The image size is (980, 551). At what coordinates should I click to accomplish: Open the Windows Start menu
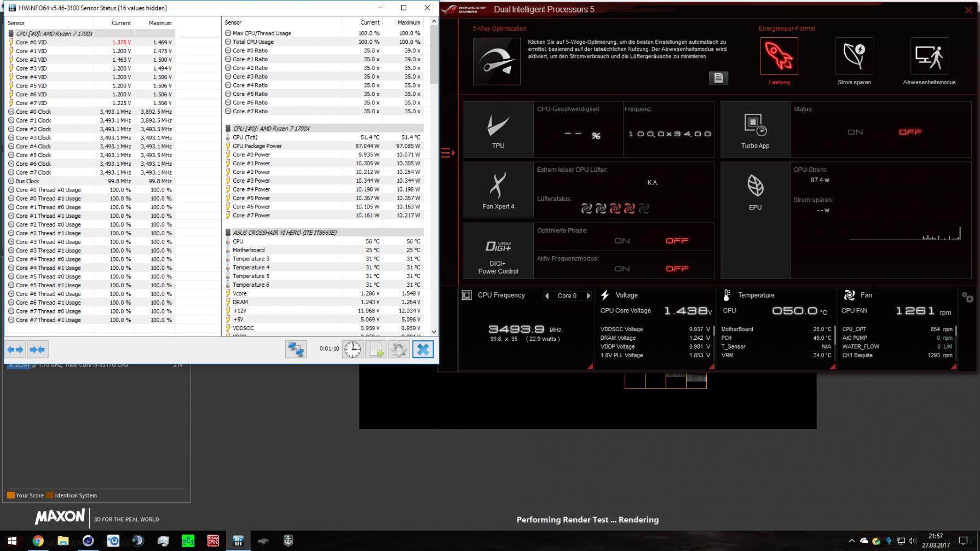(12, 541)
